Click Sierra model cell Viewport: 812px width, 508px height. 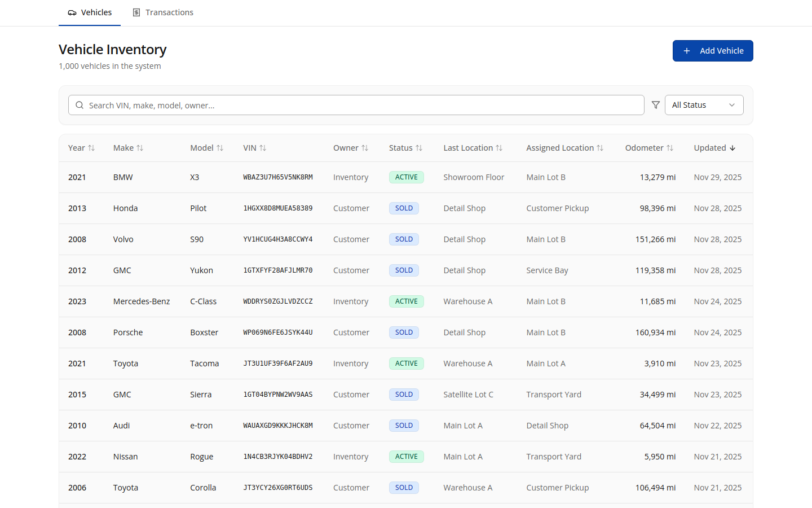[x=201, y=395]
